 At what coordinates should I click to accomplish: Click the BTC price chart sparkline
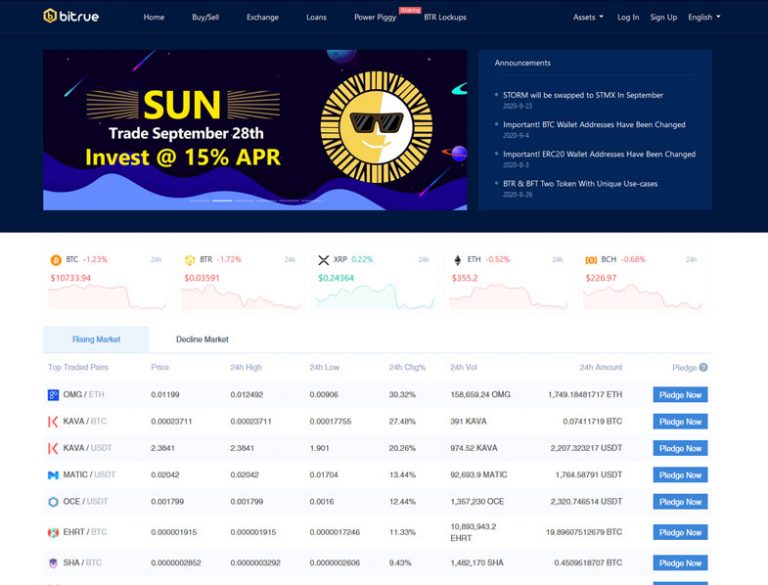point(107,297)
